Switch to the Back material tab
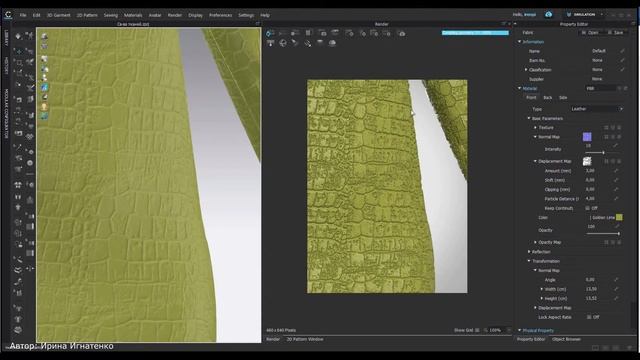This screenshot has width=640, height=360. tap(548, 98)
